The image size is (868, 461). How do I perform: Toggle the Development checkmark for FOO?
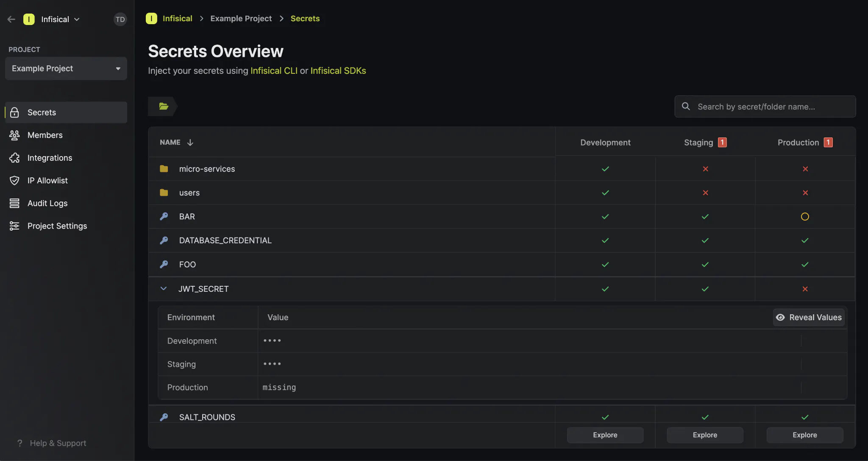point(605,264)
